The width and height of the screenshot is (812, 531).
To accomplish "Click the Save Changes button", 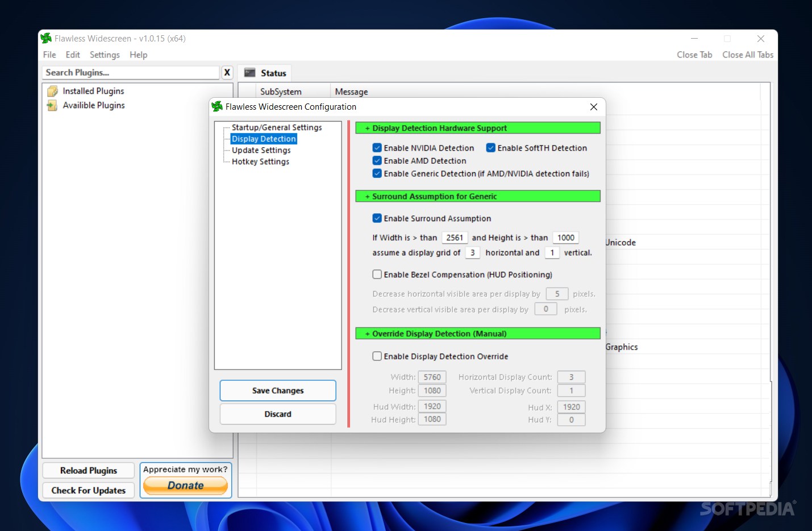I will tap(278, 391).
